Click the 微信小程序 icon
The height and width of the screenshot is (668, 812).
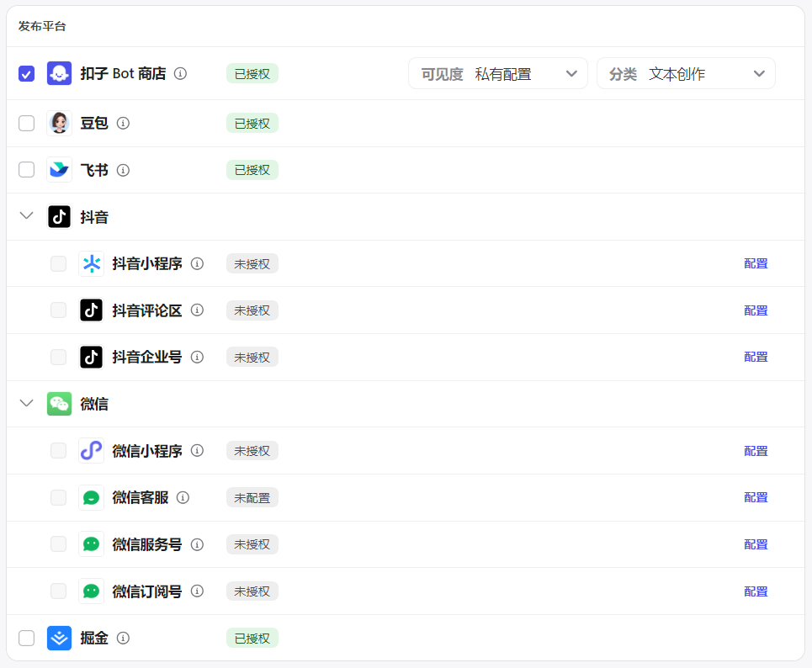91,450
